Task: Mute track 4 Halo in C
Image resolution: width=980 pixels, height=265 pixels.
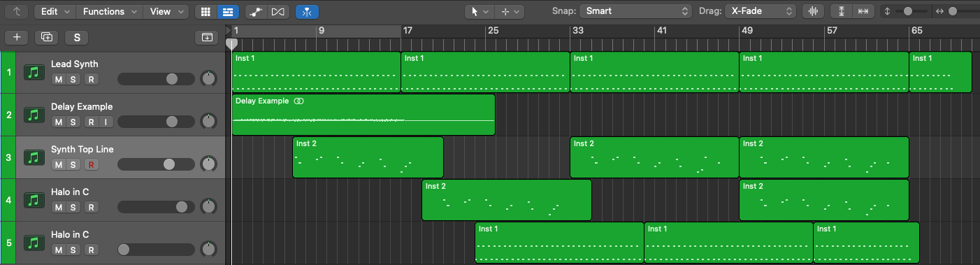Action: pos(59,208)
